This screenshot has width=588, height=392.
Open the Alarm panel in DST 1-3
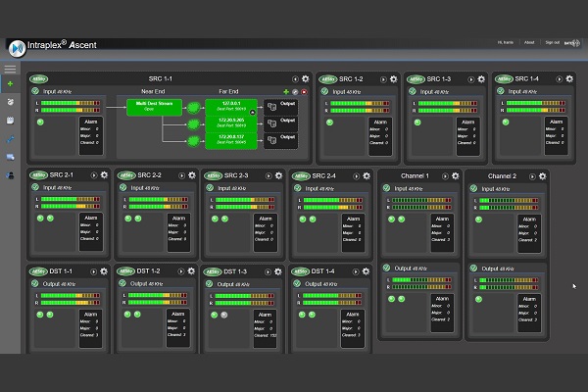[x=266, y=328]
